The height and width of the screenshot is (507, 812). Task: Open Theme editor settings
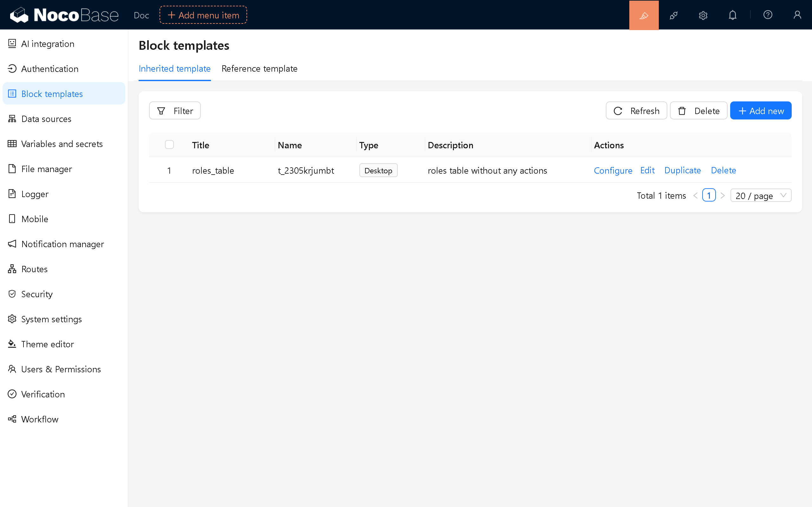coord(47,344)
